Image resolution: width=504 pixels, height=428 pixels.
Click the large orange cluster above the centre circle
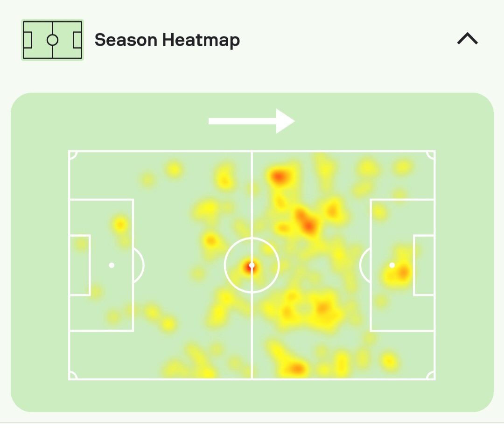click(306, 221)
